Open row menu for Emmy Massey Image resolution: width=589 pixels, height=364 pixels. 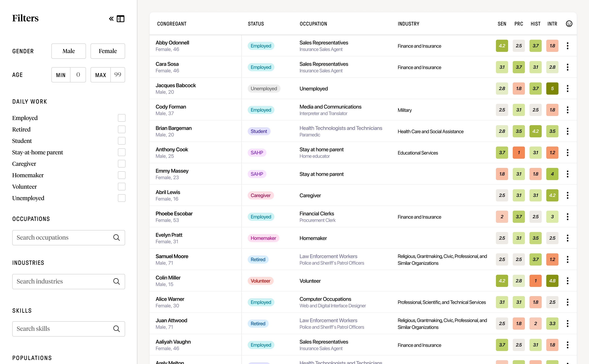click(x=568, y=174)
